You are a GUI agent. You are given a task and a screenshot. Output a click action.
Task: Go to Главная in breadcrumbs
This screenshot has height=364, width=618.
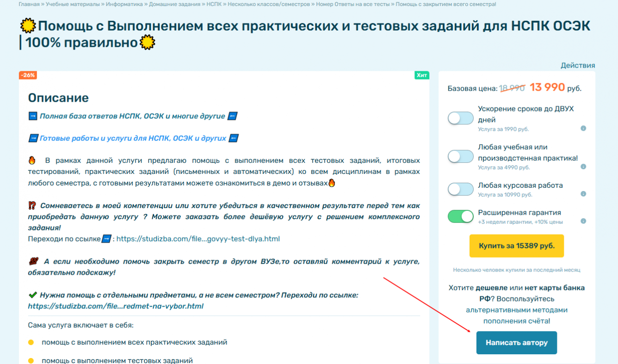[x=29, y=4]
